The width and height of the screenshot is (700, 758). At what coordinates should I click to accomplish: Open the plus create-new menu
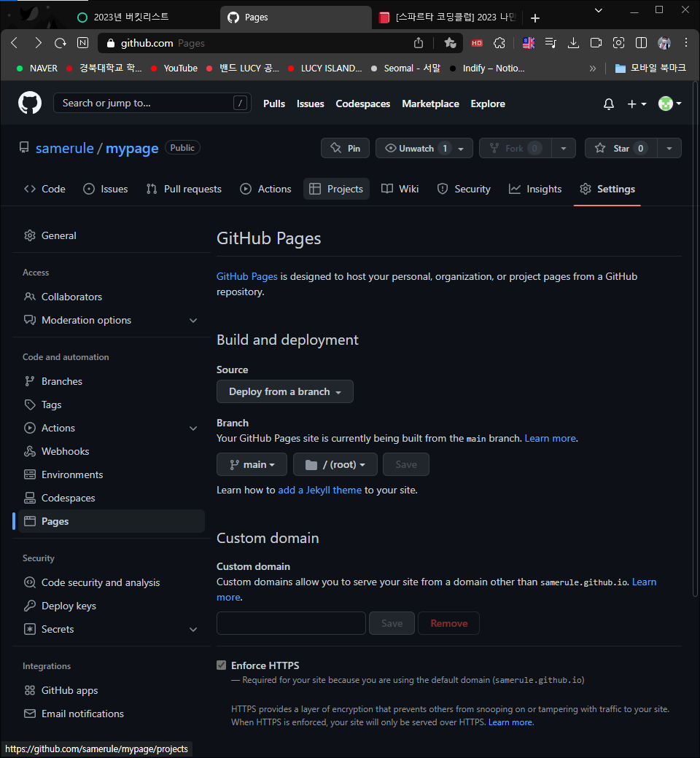637,104
